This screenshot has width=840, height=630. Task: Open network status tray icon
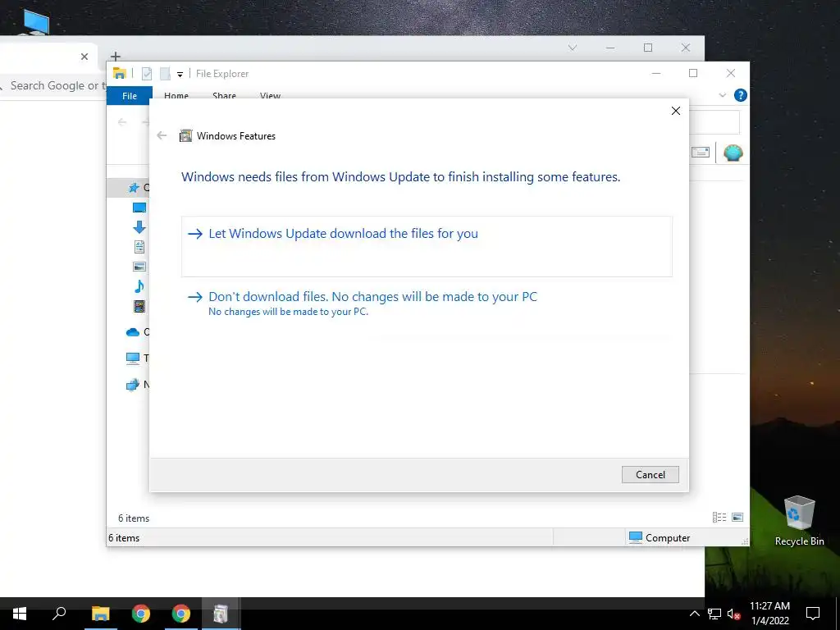click(714, 614)
